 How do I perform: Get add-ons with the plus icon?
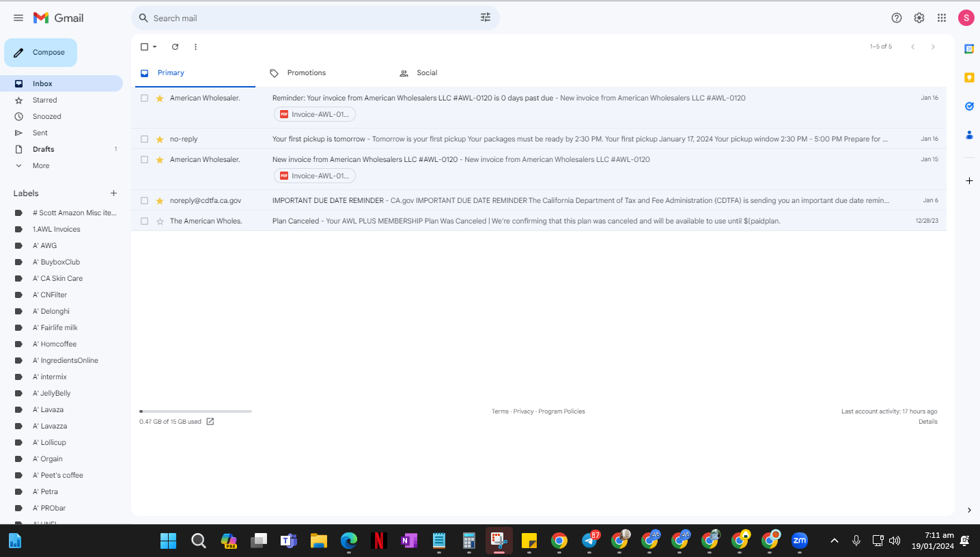[969, 180]
